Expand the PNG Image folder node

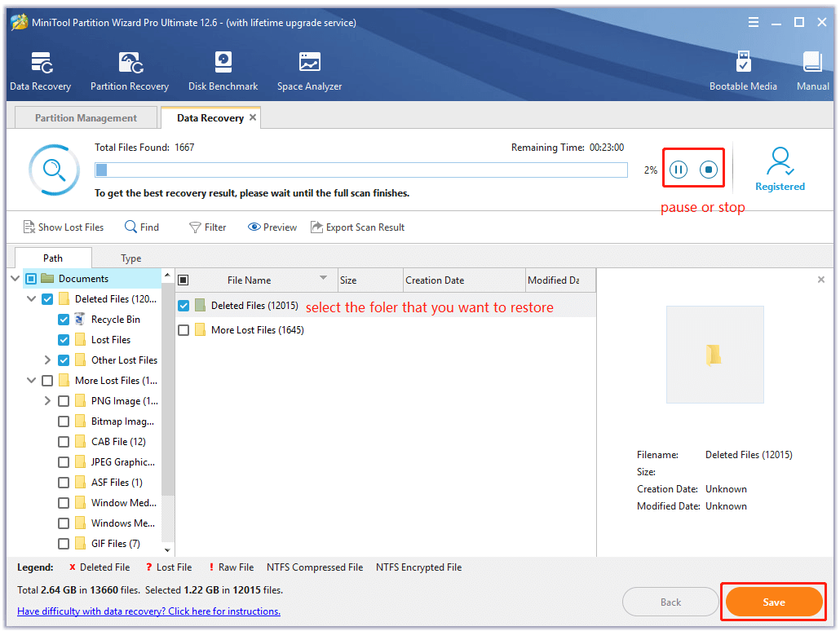(x=48, y=401)
